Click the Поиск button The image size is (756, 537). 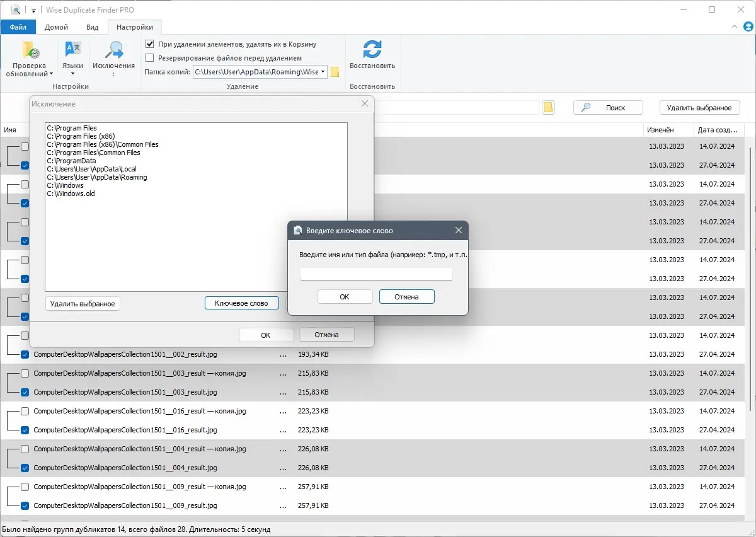[x=608, y=108]
